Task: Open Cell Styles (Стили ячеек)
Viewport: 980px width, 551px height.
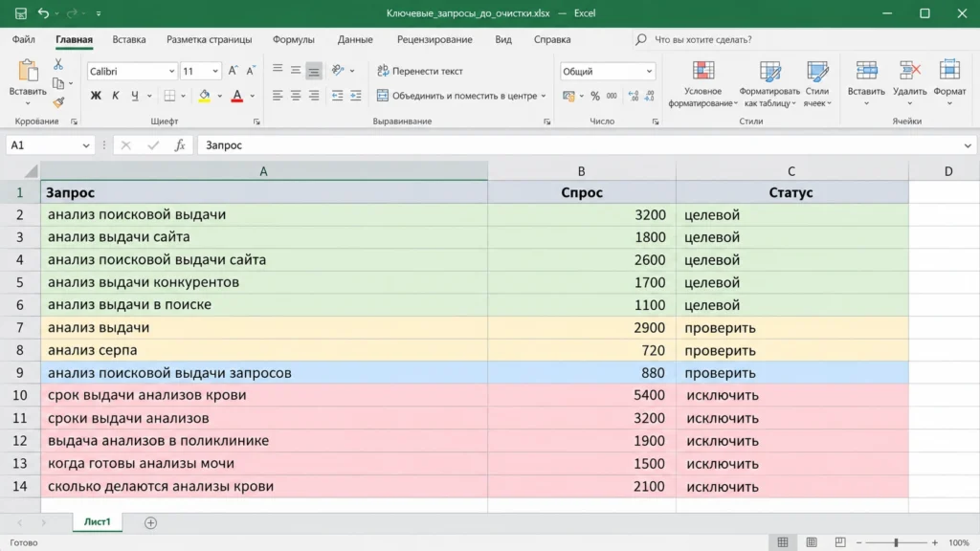Action: [817, 84]
